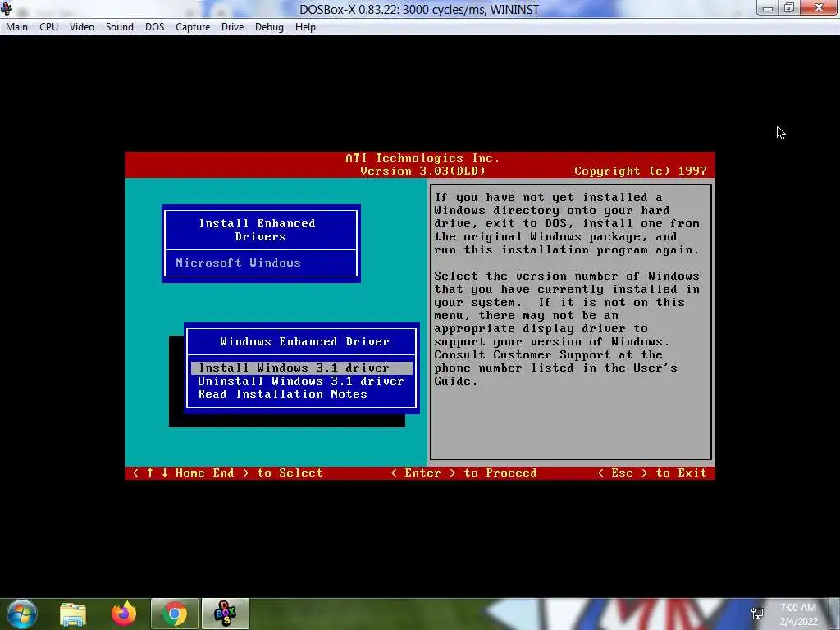Open the Help menu
840x630 pixels.
coord(305,27)
